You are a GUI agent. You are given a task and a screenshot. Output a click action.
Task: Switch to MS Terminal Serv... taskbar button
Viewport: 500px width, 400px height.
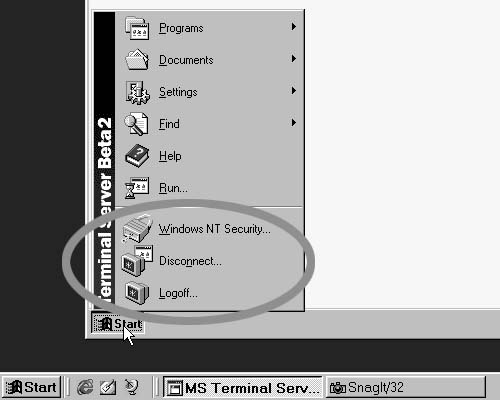pos(243,388)
